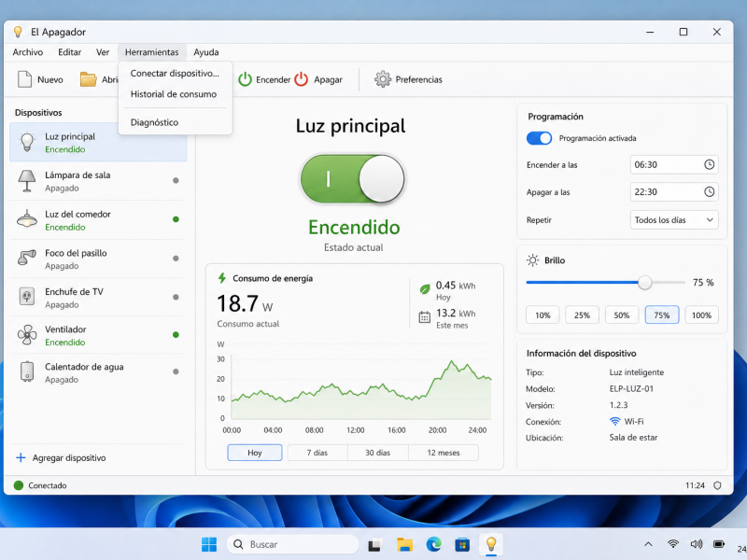Screen dimensions: 747x560
Task: Launch Microsoft Edge from the taskbar
Action: [x=433, y=544]
